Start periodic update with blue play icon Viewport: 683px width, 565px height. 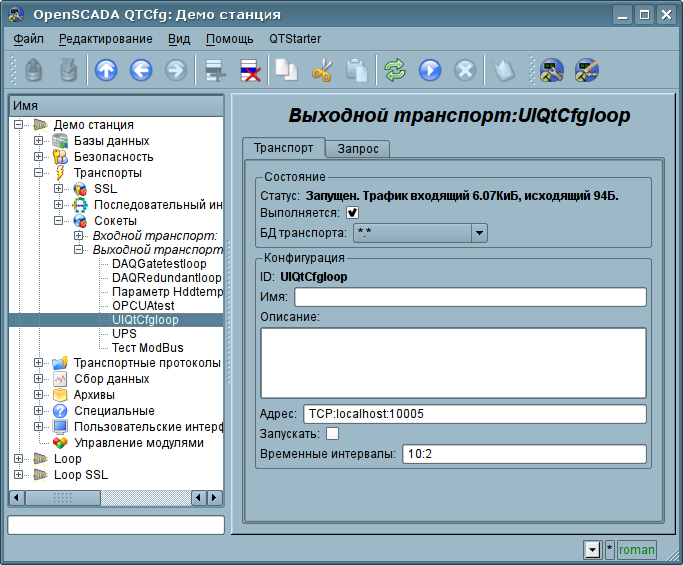pyautogui.click(x=430, y=70)
